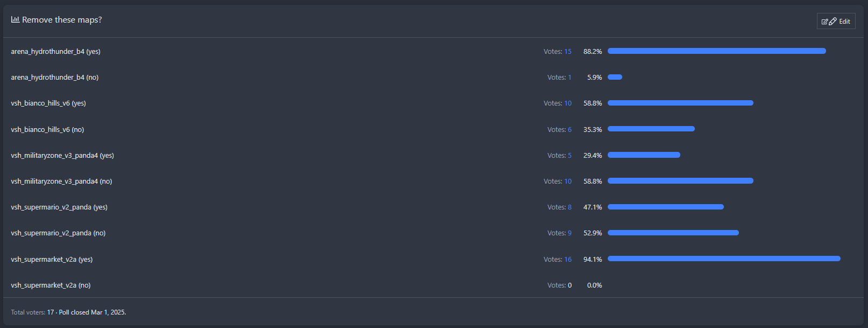Open the 8 votes link for vsh_supermario_v2_panda yes
This screenshot has width=868, height=328.
(x=570, y=207)
